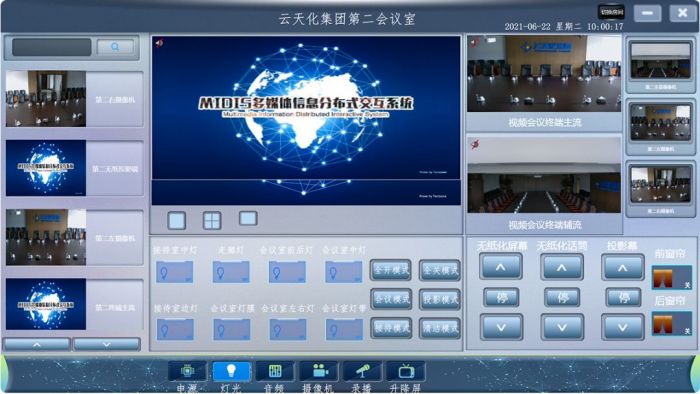700x394 pixels.
Task: Toggle the 会议室前后灯 light switch
Action: (287, 272)
